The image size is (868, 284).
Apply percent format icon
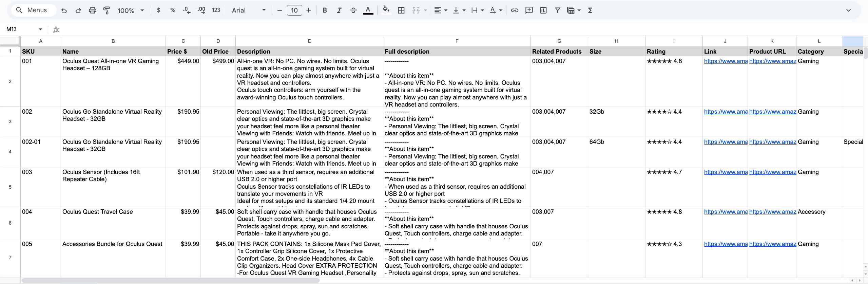tap(173, 11)
